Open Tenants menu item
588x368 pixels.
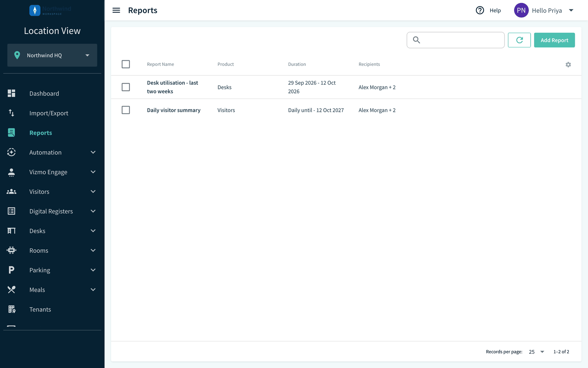(40, 309)
